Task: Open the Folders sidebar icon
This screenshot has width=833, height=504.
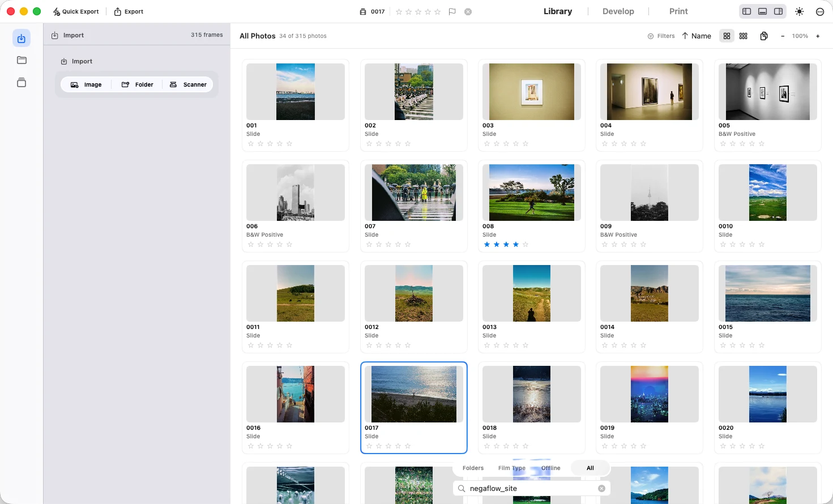Action: coord(22,60)
